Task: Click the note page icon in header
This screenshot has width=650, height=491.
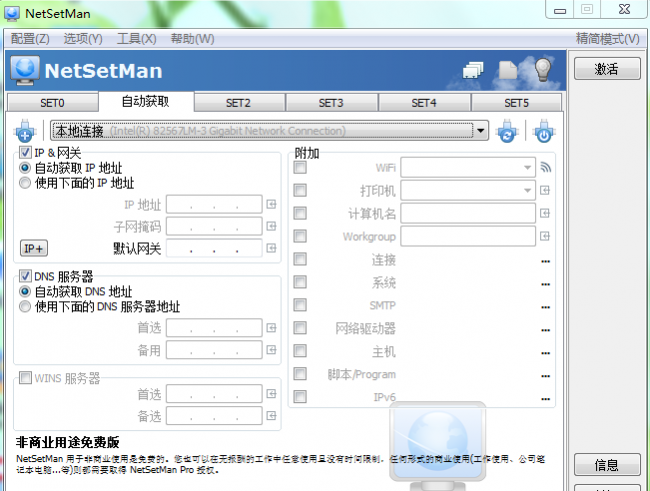Action: (x=508, y=70)
